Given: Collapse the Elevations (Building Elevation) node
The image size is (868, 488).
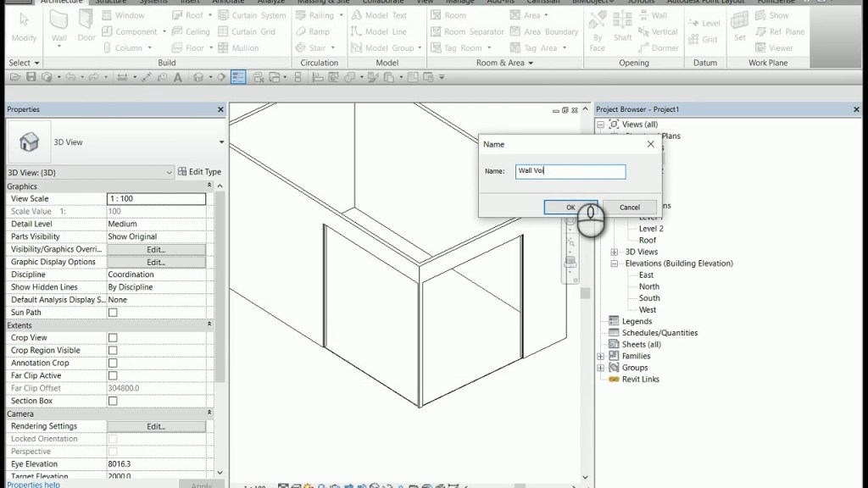Looking at the screenshot, I should click(613, 263).
